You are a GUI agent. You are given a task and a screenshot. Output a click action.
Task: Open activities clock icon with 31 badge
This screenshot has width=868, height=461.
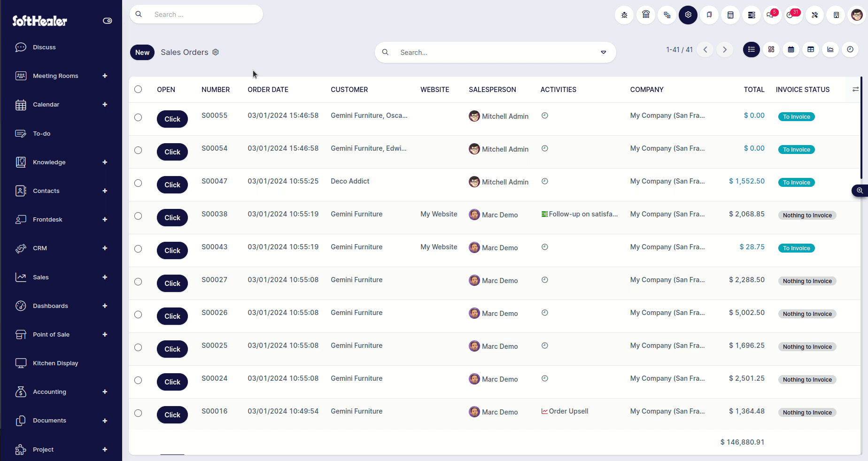coord(793,15)
